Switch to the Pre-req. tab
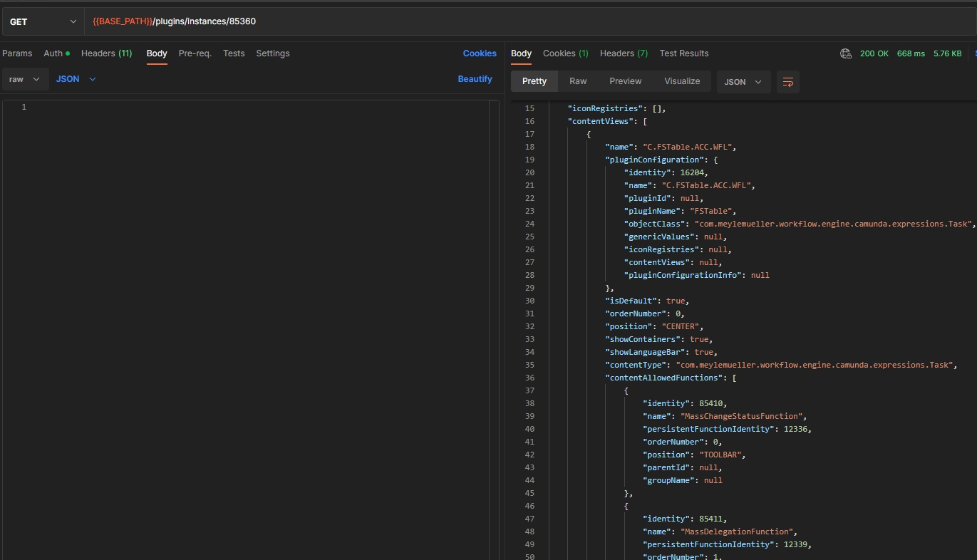977x560 pixels. [195, 53]
